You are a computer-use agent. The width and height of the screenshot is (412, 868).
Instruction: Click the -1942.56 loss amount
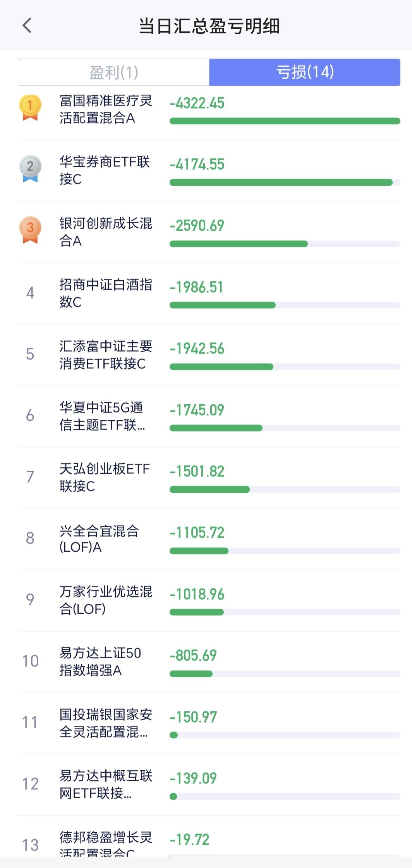(x=197, y=349)
